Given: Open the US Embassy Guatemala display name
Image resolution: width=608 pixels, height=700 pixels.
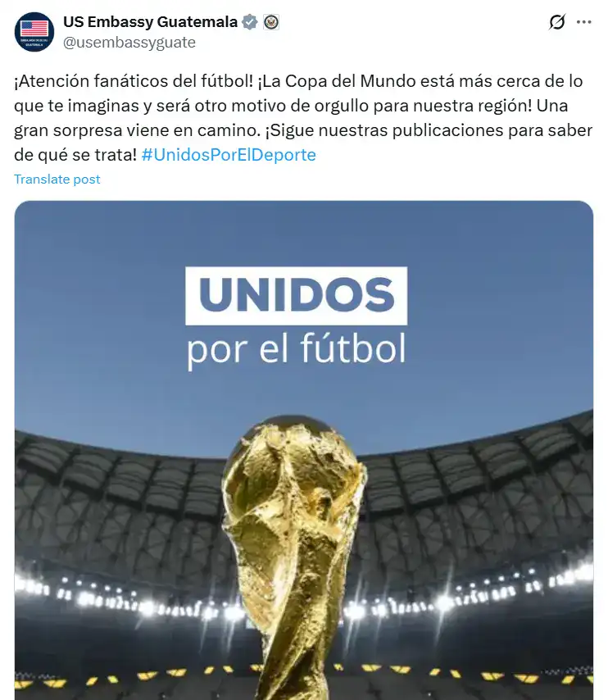Looking at the screenshot, I should [150, 22].
